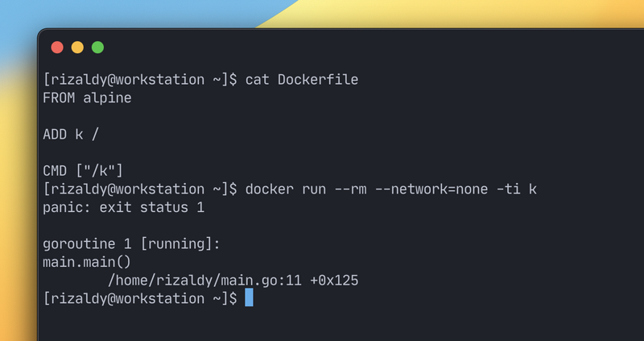Click the word "Dockerfile" in the cat command
Screen dimensions: 644x341
[318, 80]
